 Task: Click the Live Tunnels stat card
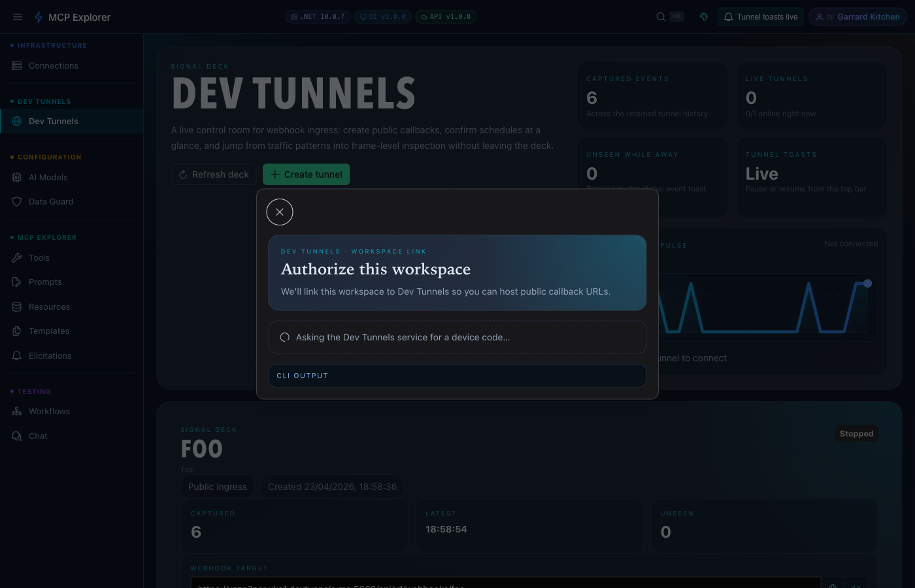pos(812,95)
